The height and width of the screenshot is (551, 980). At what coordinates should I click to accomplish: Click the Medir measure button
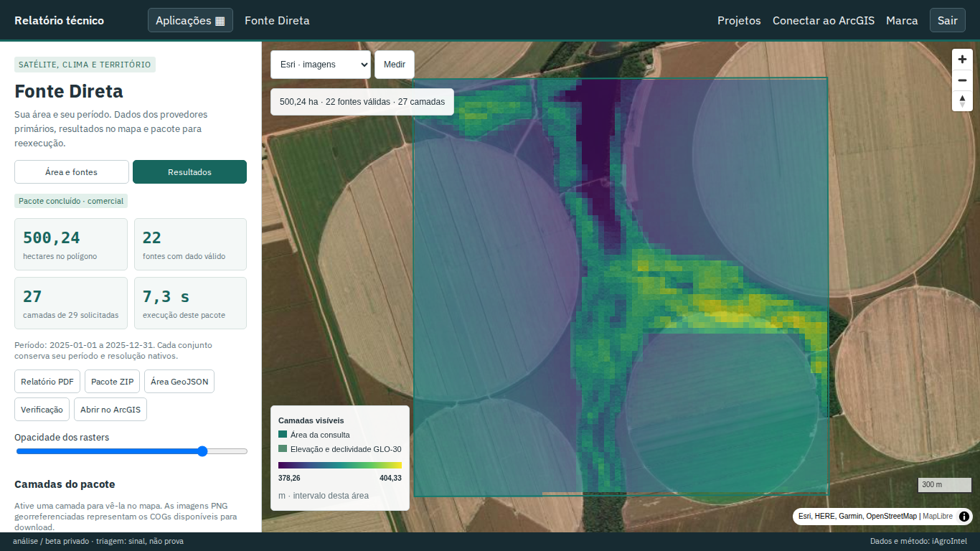pyautogui.click(x=395, y=65)
